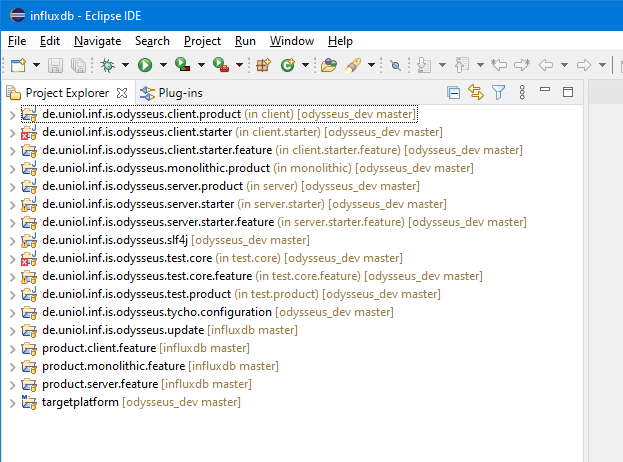
Task: Open the Run button dropdown arrow
Action: 163,66
